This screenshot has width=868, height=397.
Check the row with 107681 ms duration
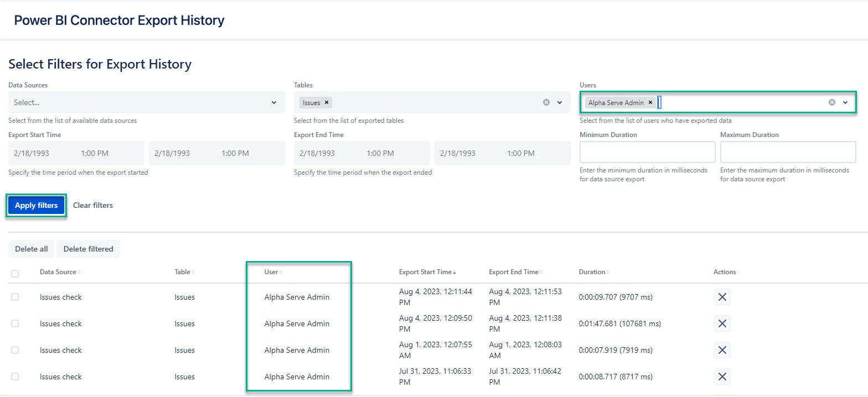pos(15,323)
